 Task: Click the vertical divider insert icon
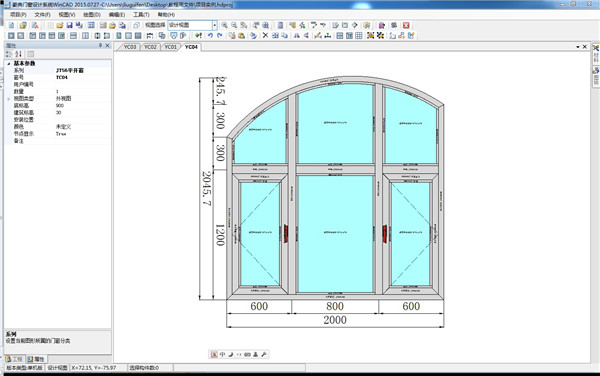click(x=85, y=36)
